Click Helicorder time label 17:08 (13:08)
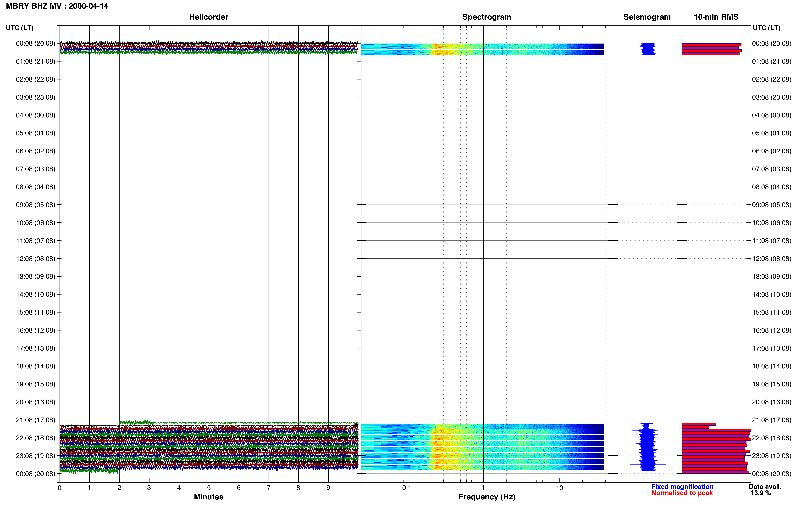Image resolution: width=812 pixels, height=508 pixels. click(36, 348)
